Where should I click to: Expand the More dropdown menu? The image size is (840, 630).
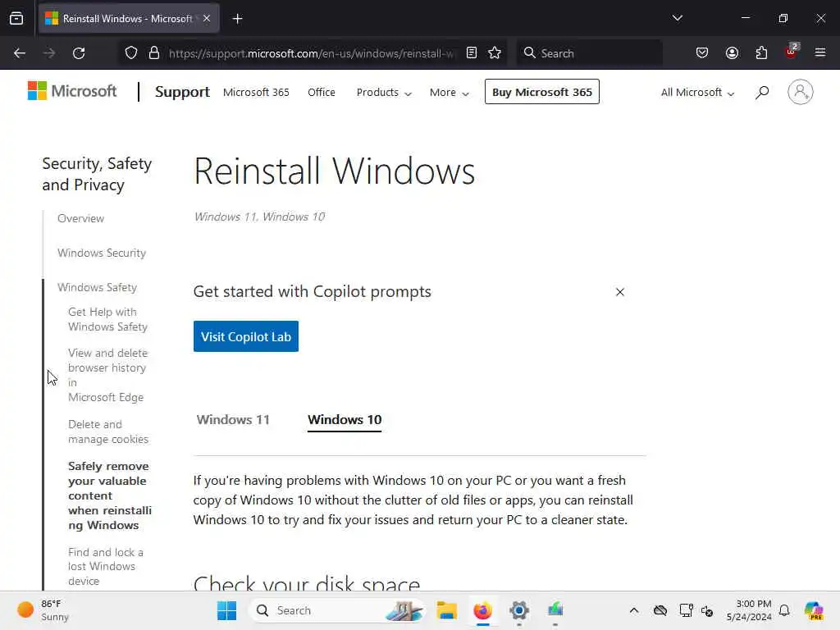(x=450, y=92)
